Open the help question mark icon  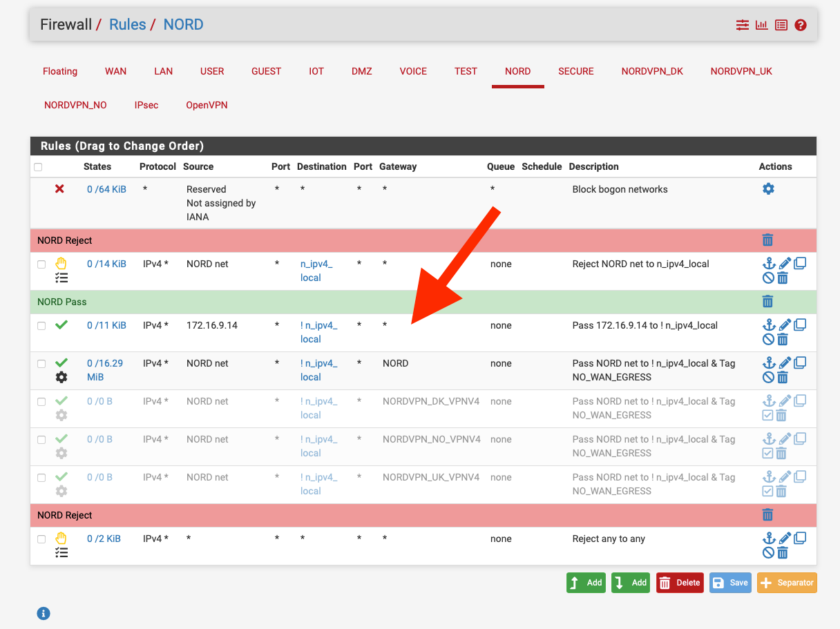tap(801, 25)
